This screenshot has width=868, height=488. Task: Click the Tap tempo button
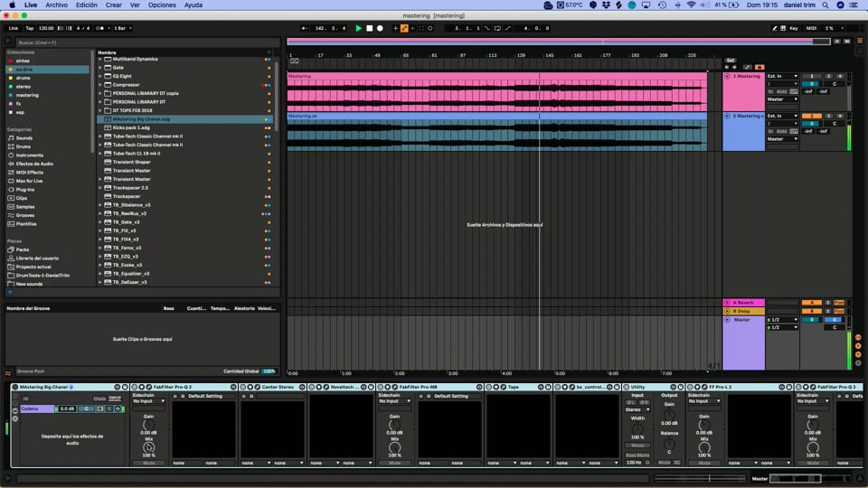[x=29, y=28]
